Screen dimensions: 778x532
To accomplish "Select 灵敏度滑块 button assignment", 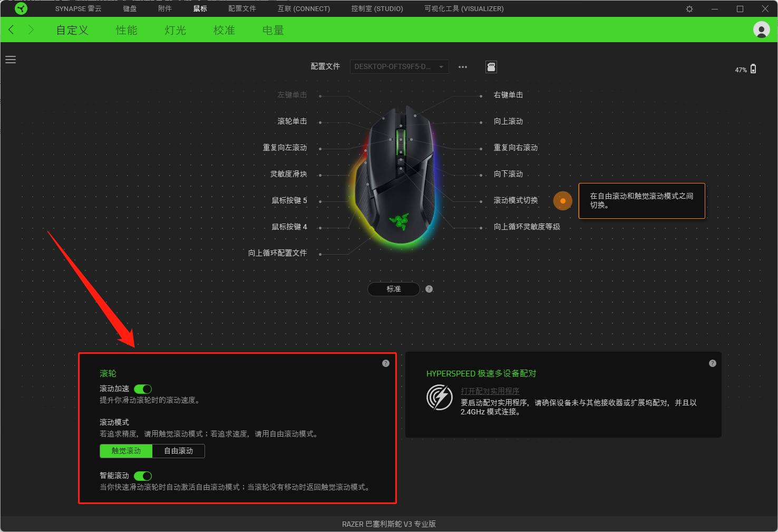I will [x=288, y=174].
